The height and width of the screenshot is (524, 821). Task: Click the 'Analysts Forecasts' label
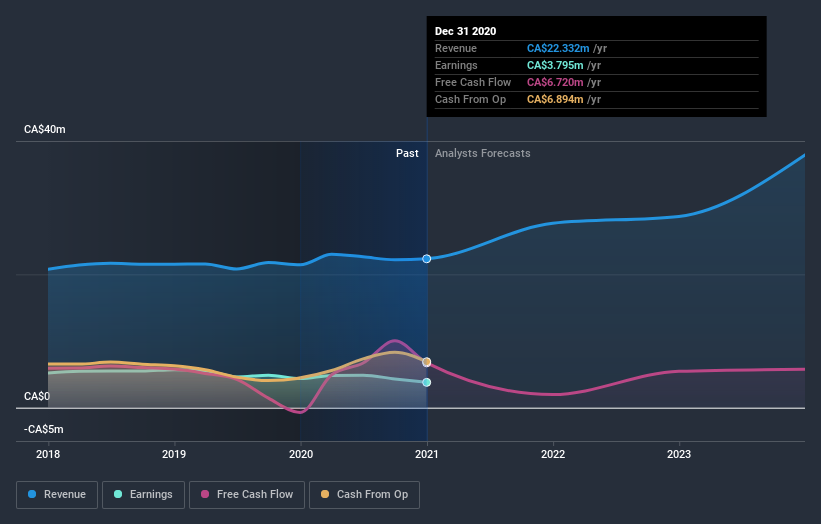[483, 153]
